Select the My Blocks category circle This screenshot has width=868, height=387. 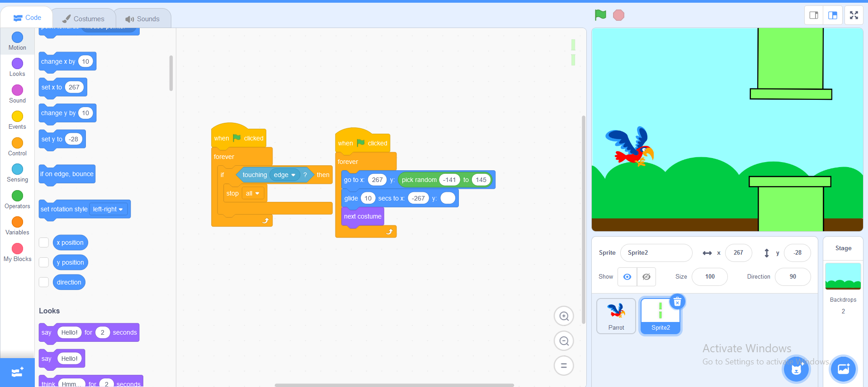point(17,248)
